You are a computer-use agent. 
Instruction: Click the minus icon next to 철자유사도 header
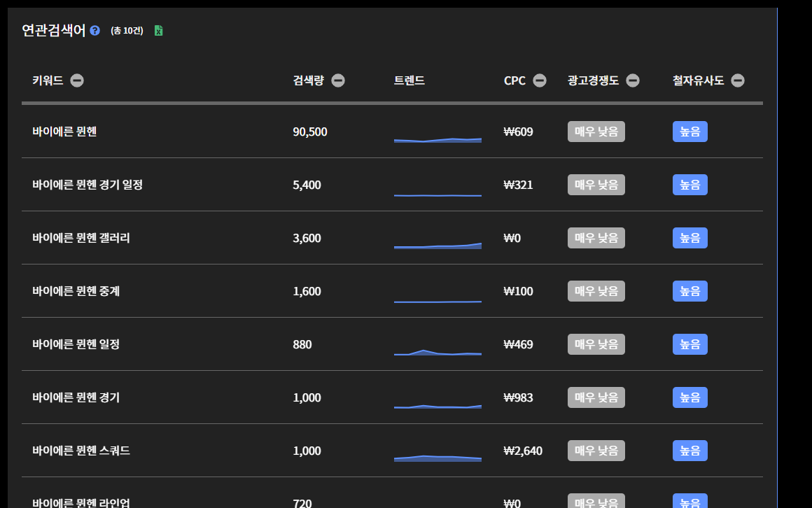(738, 80)
